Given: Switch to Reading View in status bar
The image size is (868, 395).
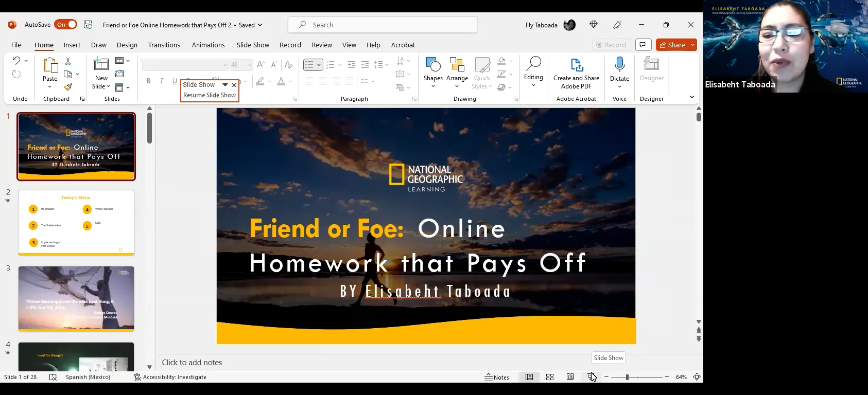Looking at the screenshot, I should tap(570, 377).
